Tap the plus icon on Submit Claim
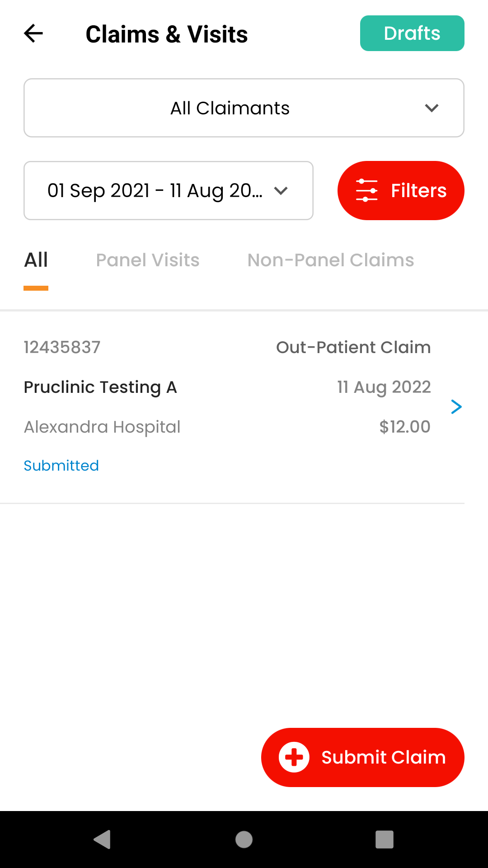488x868 pixels. click(x=294, y=757)
